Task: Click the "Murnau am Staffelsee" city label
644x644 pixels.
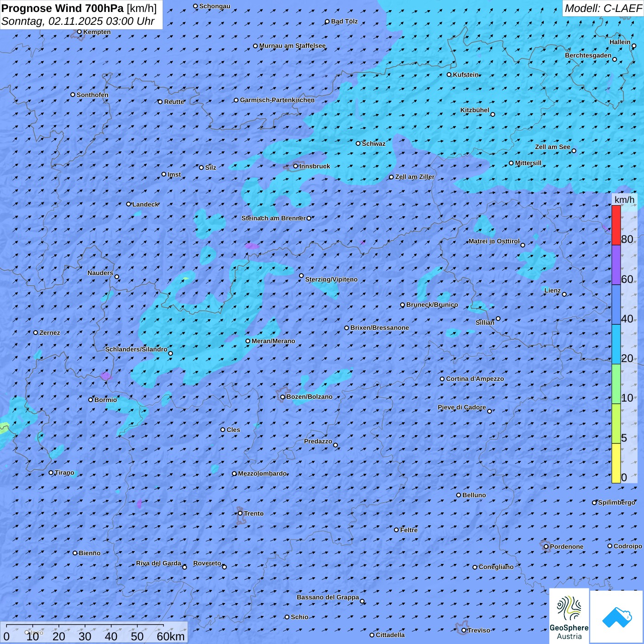Action: [x=293, y=46]
